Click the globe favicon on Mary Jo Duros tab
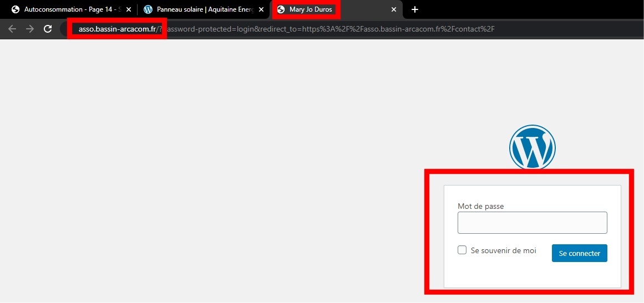The image size is (644, 303). 281,9
